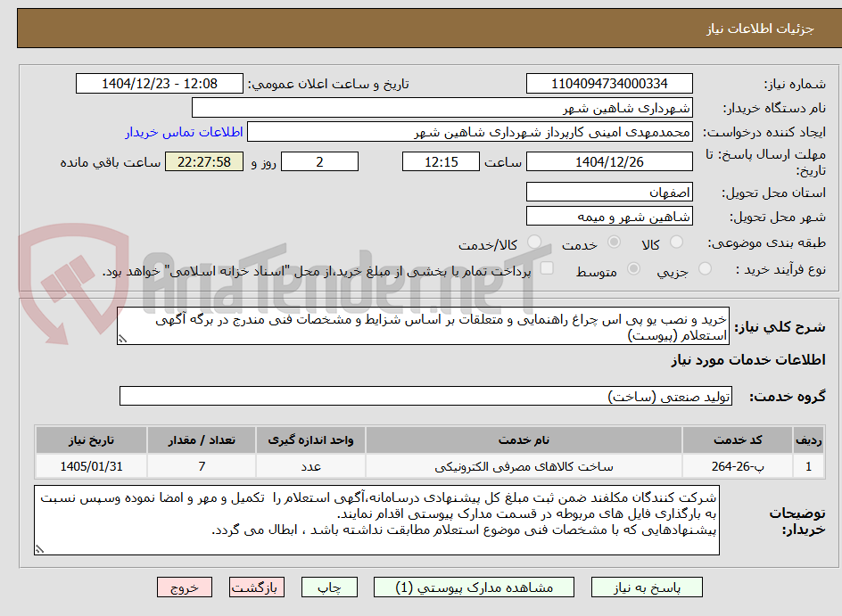The width and height of the screenshot is (842, 616).
Task: Click the جزئیات اطلاعات نیاز header title
Action: point(760,29)
